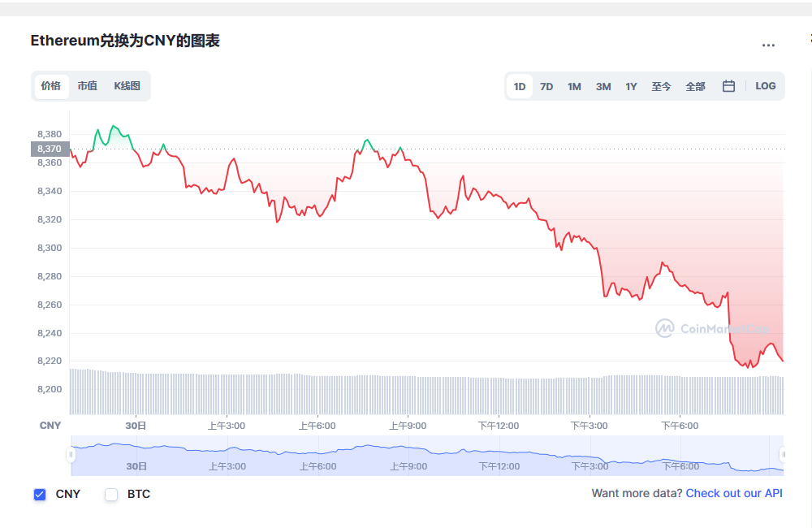
Task: Select the 7D time range
Action: point(546,87)
